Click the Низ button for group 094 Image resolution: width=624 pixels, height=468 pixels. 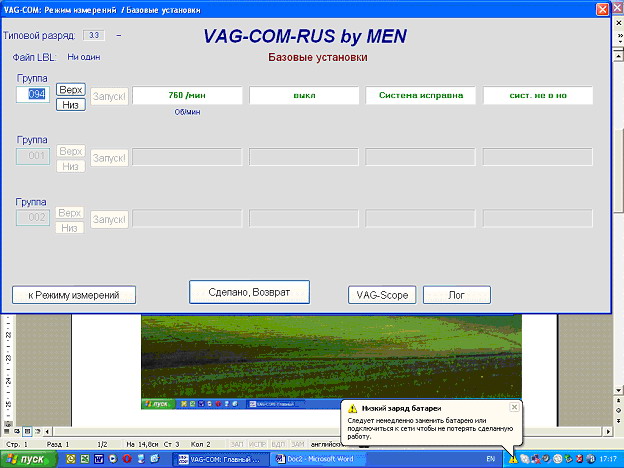pyautogui.click(x=70, y=104)
